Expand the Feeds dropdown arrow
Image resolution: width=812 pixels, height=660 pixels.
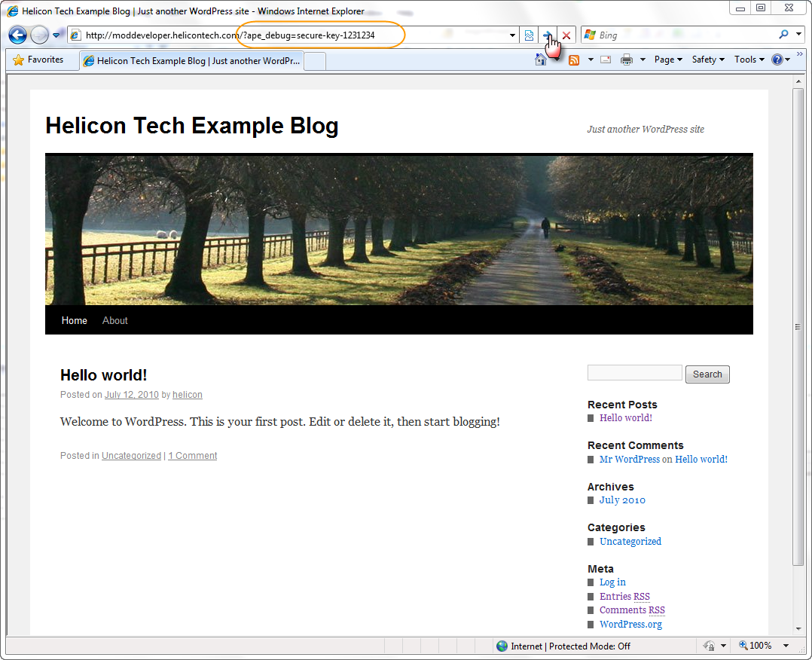click(x=591, y=60)
